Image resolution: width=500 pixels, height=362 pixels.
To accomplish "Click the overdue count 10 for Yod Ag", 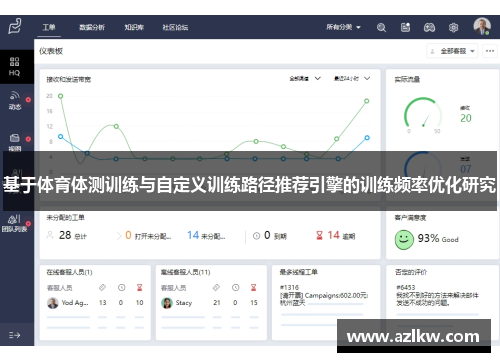I will [x=139, y=303].
